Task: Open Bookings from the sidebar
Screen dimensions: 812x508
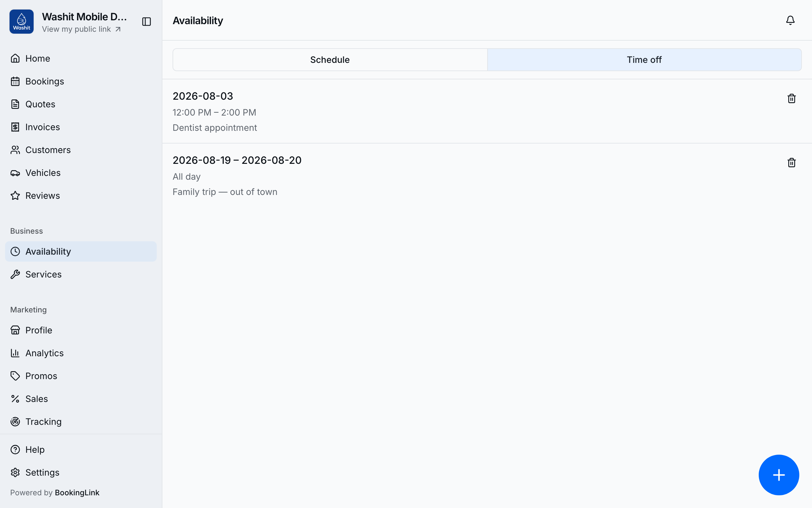Action: point(81,81)
